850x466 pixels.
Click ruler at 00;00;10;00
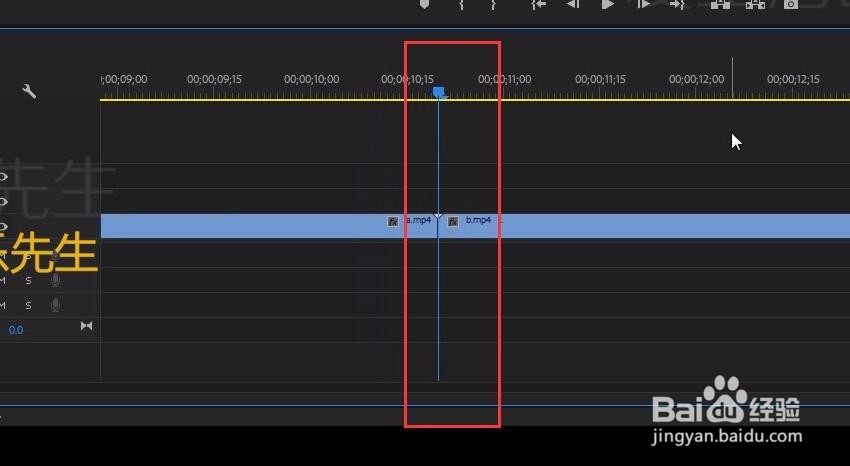[x=311, y=80]
